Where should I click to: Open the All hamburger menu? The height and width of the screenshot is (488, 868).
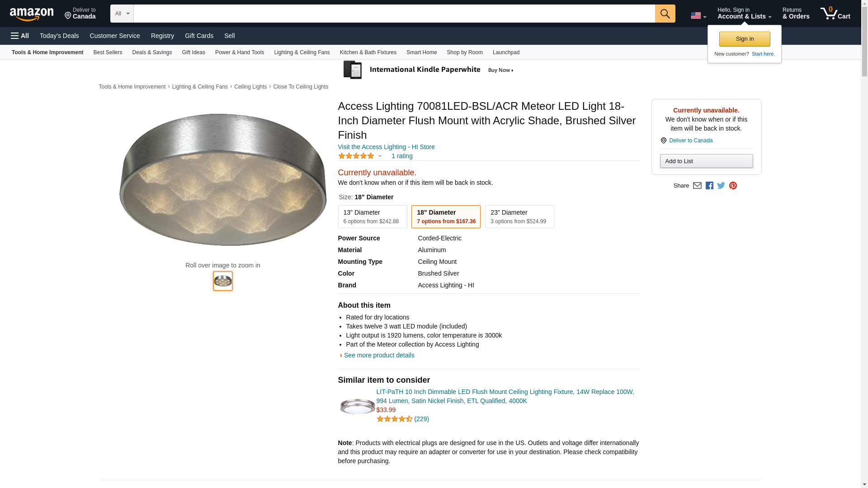[20, 36]
